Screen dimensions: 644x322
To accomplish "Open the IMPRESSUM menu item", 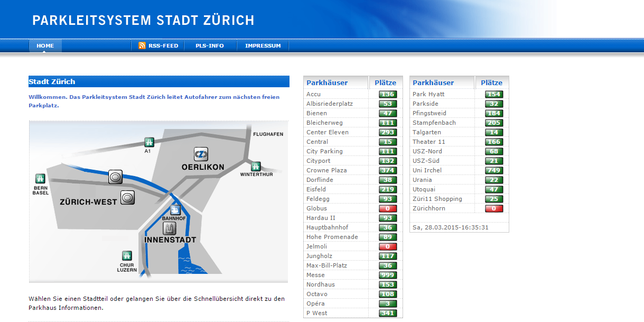I will point(263,46).
